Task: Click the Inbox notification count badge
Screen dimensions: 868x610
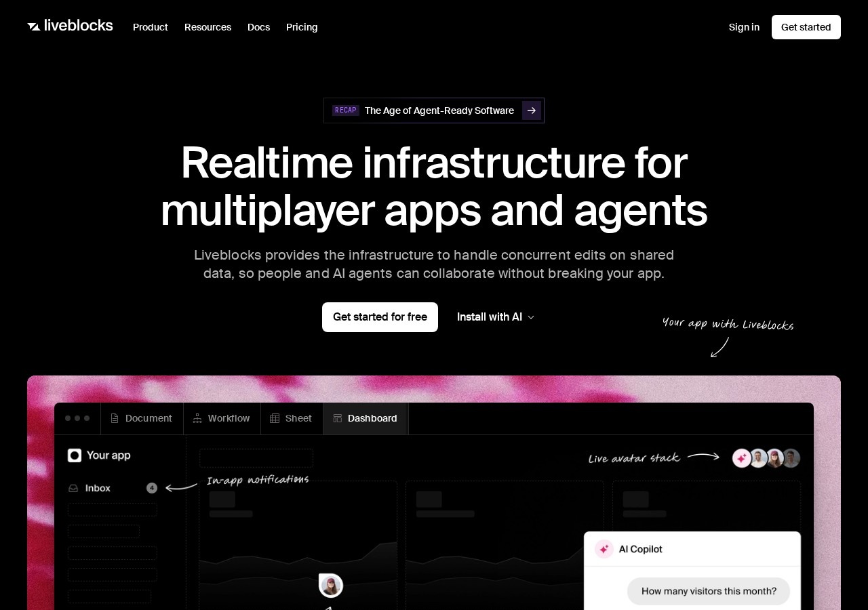Action: tap(152, 488)
